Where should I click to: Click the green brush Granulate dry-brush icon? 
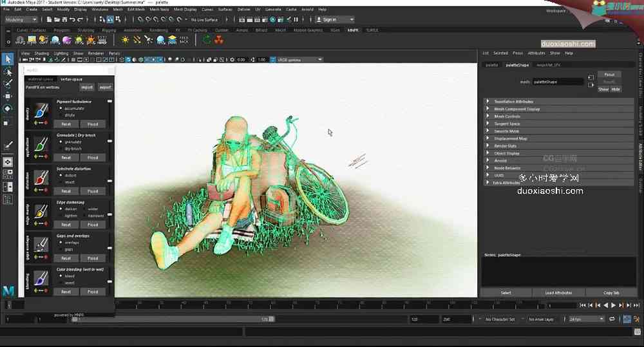41,144
